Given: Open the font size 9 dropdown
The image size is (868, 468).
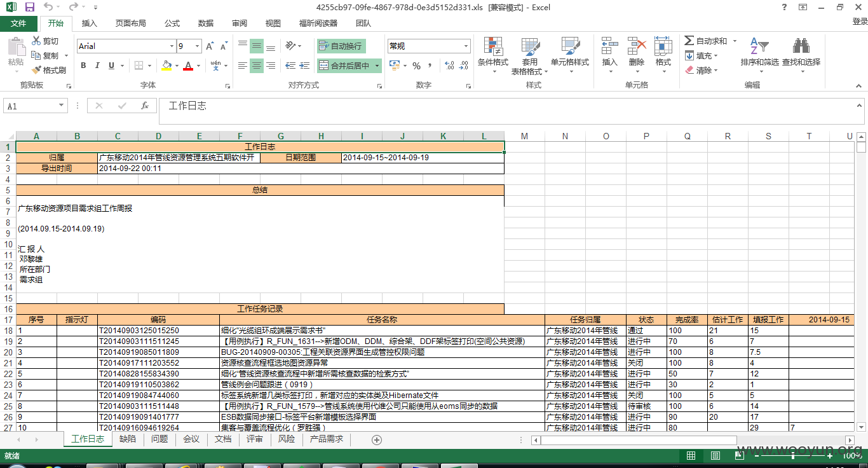Looking at the screenshot, I should point(198,46).
